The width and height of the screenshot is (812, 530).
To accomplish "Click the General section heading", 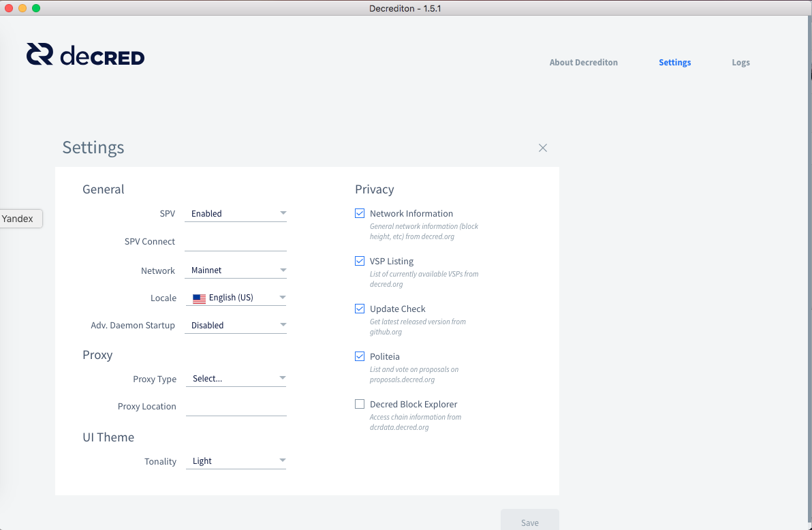I will click(103, 189).
